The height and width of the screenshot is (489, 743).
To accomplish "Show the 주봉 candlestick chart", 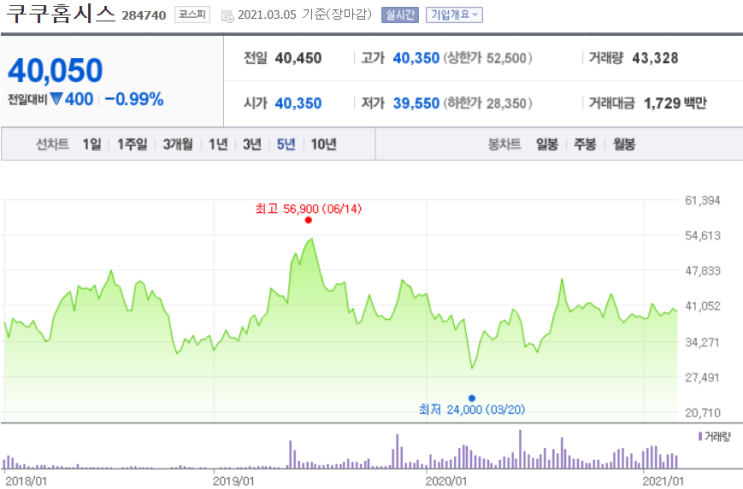I will [585, 144].
